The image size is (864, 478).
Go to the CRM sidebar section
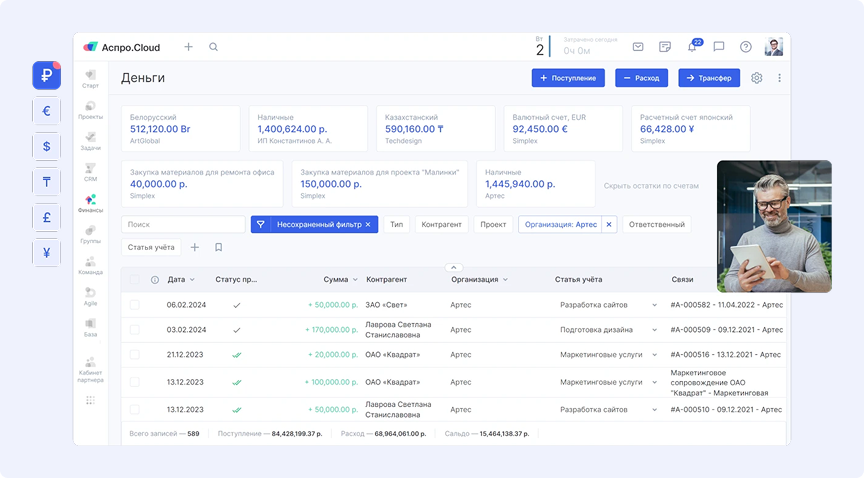click(x=90, y=172)
